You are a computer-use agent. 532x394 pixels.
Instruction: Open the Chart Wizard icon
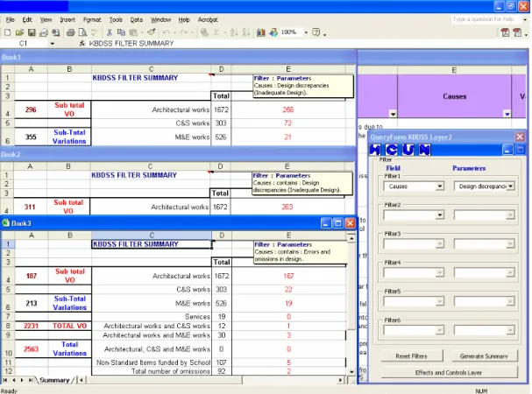(x=260, y=32)
